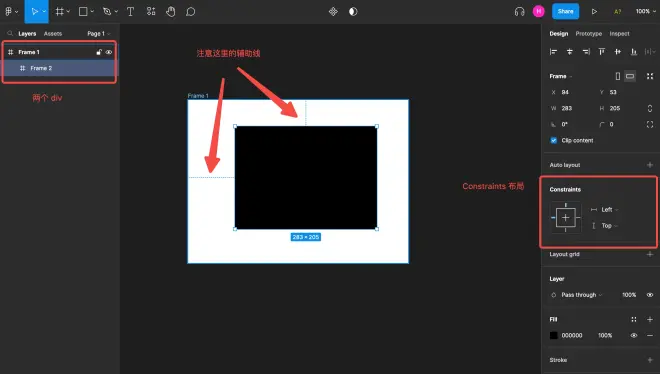This screenshot has width=660, height=374.
Task: Select the Rectangle shape tool
Action: coord(83,12)
